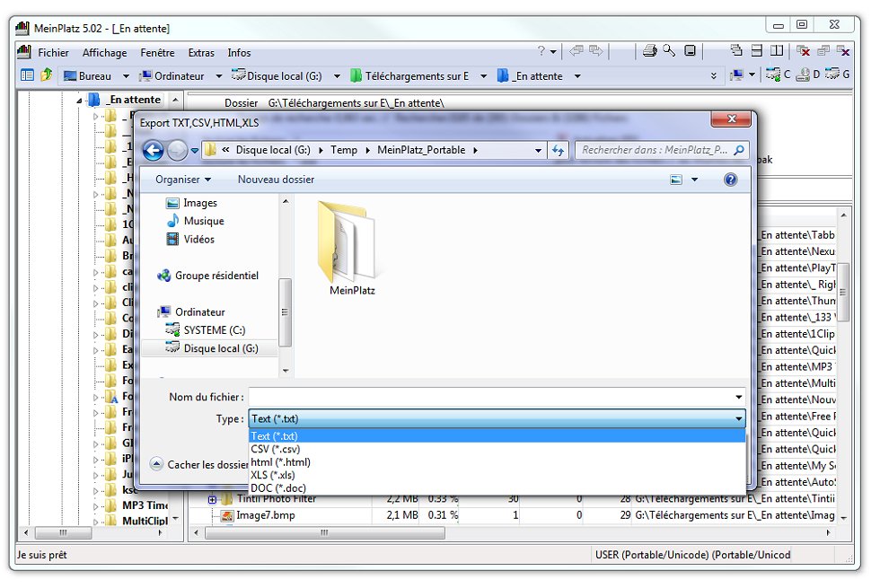Viewport: 880px width, 588px height.
Task: Open the Type combo box
Action: click(497, 418)
